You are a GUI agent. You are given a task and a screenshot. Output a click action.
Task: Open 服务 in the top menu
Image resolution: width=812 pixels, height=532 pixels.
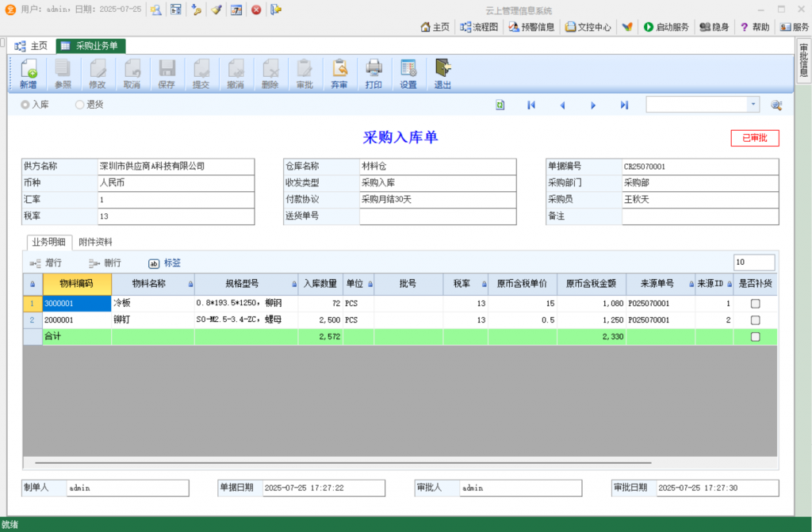tap(795, 27)
